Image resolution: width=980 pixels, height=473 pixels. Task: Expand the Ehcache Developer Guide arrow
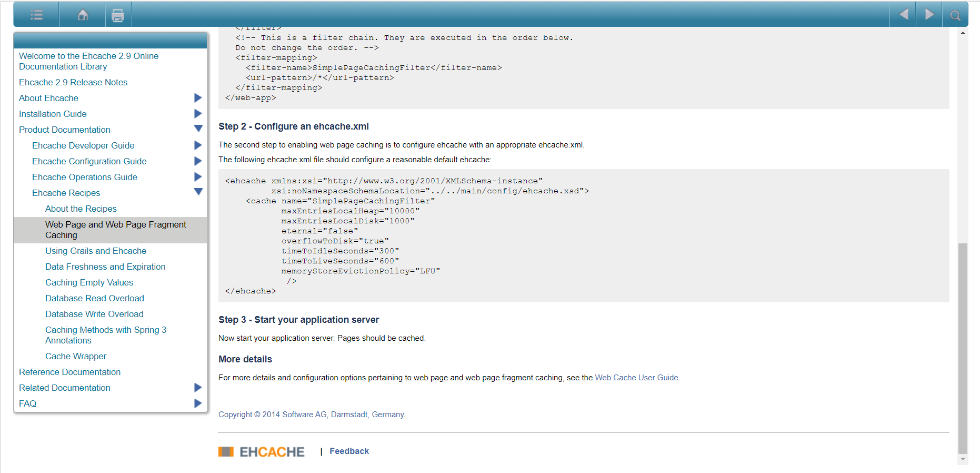(x=198, y=145)
